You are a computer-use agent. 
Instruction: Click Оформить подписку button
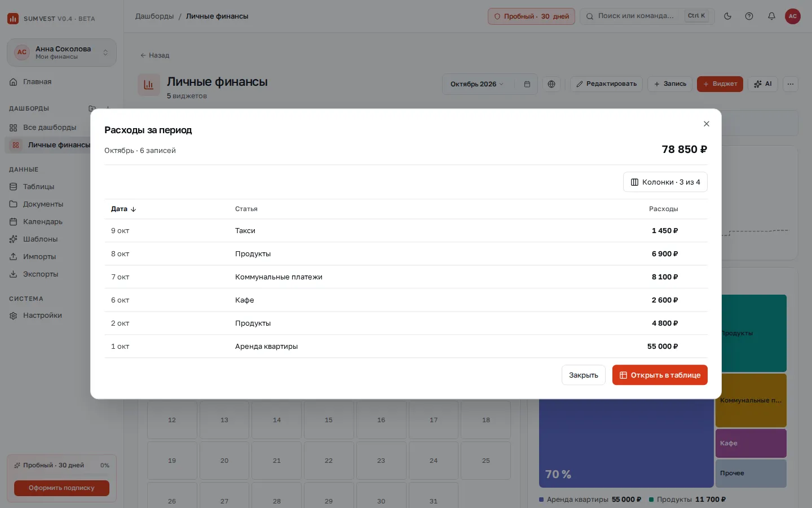61,488
